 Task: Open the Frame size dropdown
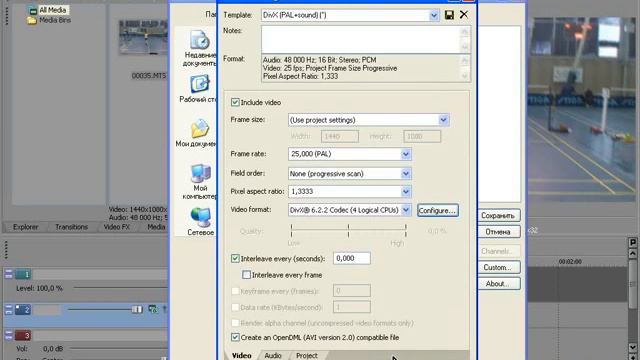click(x=444, y=120)
